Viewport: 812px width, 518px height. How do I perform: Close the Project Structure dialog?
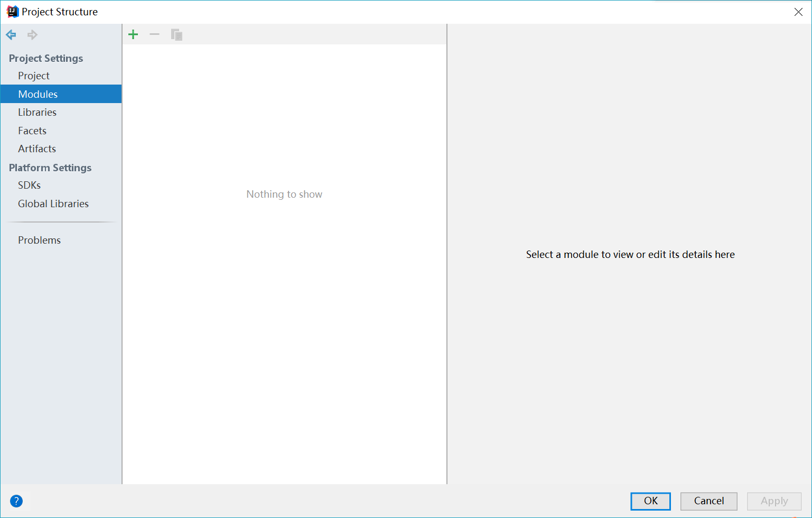tap(798, 12)
